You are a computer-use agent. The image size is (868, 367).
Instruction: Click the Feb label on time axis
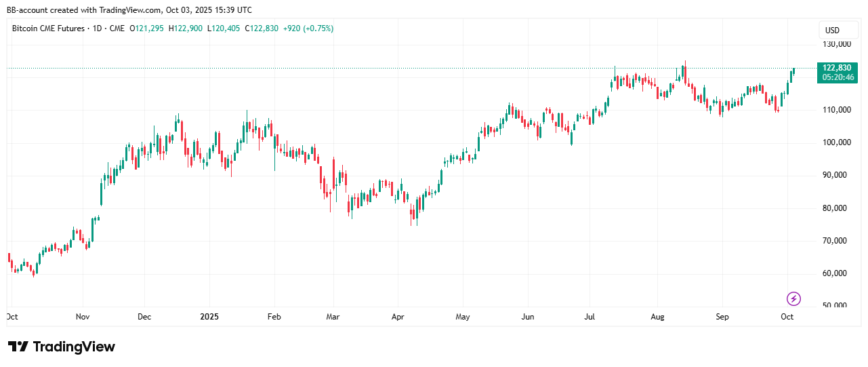[274, 317]
